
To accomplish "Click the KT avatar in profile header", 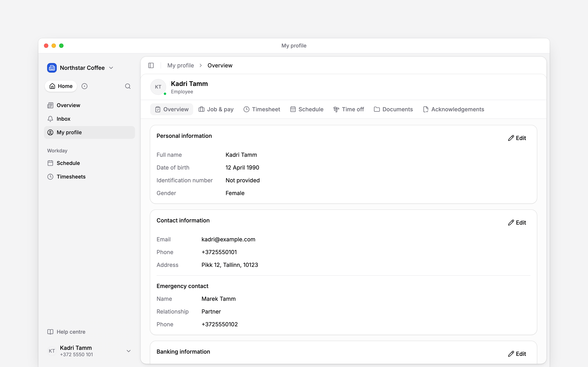I will point(158,87).
